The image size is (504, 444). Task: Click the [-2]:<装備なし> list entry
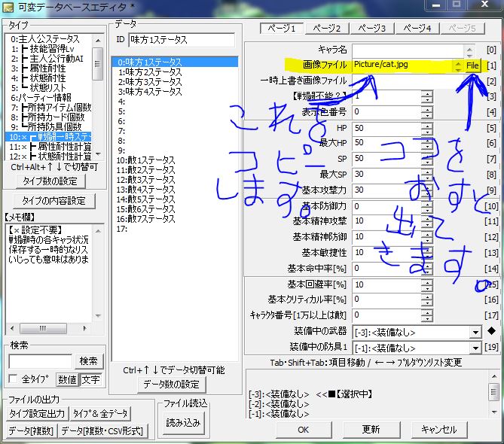279,404
